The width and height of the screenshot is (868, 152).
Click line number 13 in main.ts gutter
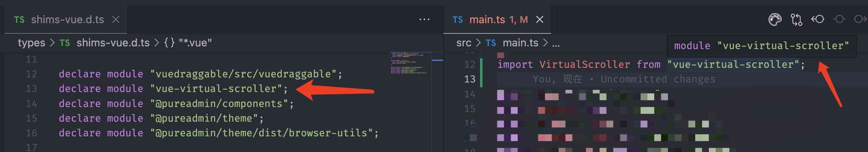point(470,79)
